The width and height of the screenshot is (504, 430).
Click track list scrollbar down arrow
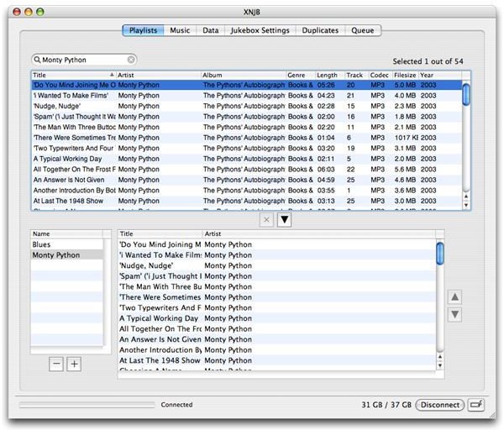tap(466, 205)
